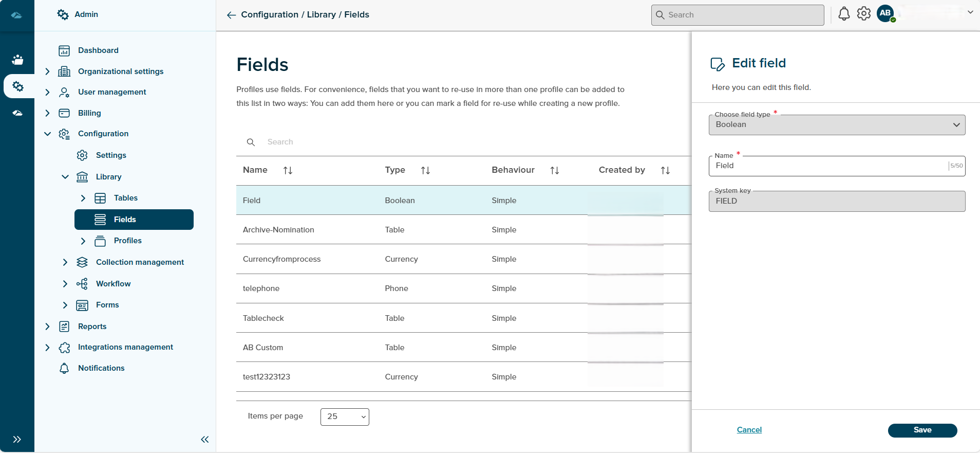Sort the table by Name column
The width and height of the screenshot is (980, 453).
[x=288, y=170]
